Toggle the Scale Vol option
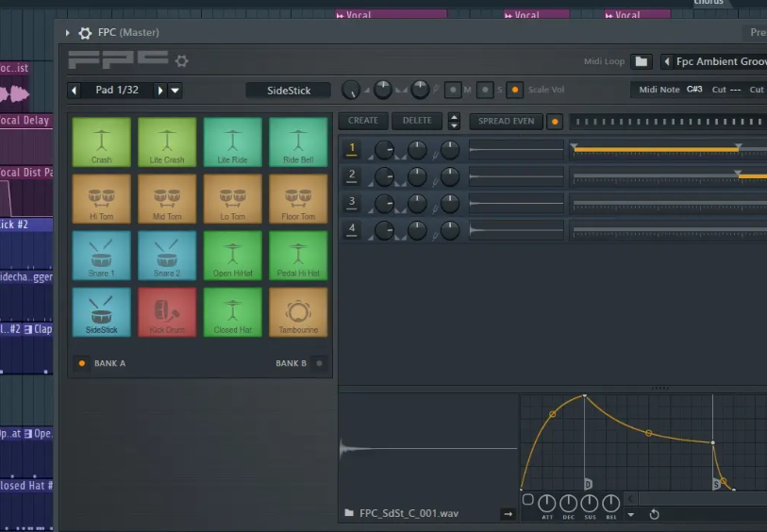Image resolution: width=767 pixels, height=532 pixels. (514, 90)
